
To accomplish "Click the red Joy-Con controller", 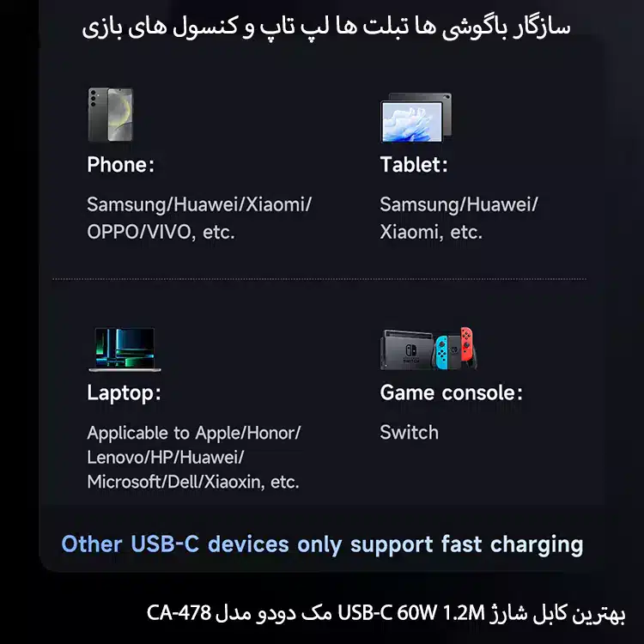I will click(466, 343).
